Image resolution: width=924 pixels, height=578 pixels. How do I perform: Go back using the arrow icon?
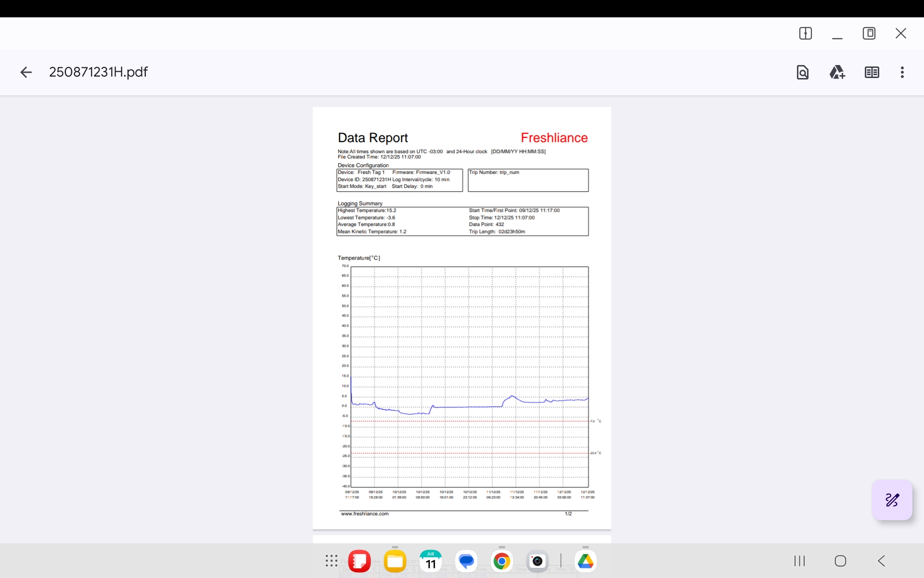point(26,72)
